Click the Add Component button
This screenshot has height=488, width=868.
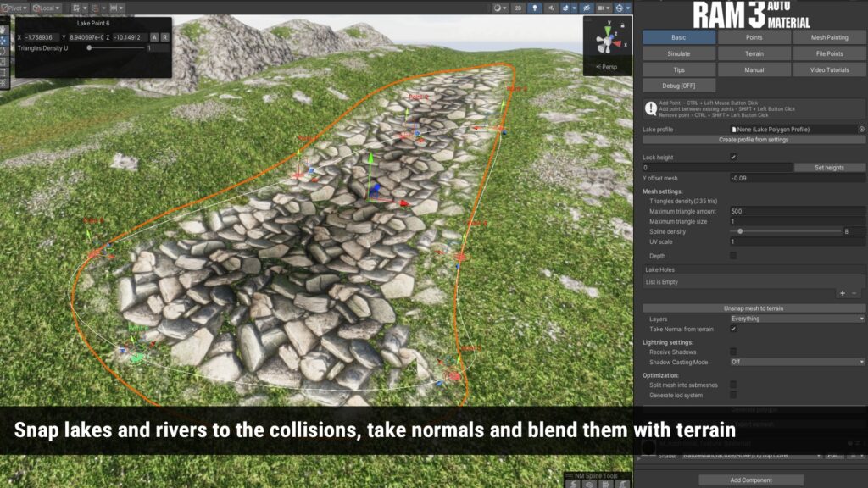750,480
